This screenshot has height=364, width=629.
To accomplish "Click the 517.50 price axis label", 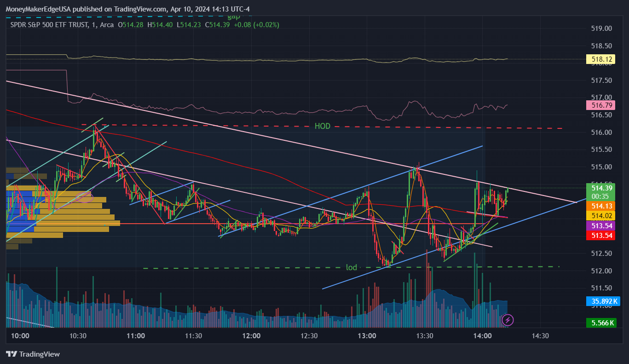I will (601, 80).
